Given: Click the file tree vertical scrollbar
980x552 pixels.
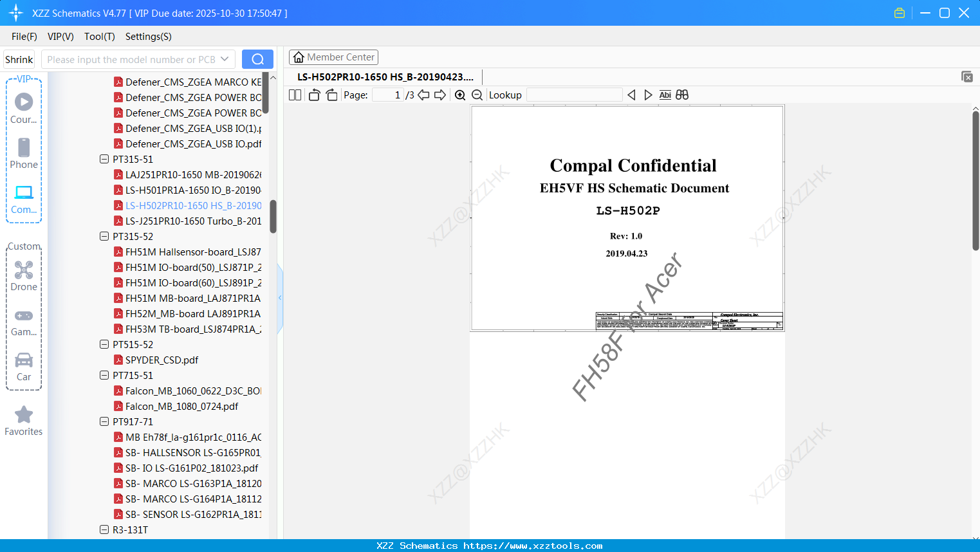Looking at the screenshot, I should pos(273,216).
